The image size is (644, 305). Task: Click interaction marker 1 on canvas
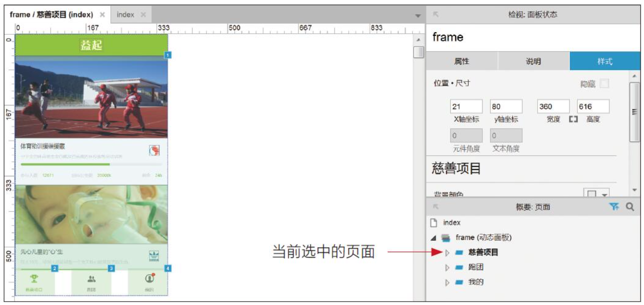coord(168,55)
